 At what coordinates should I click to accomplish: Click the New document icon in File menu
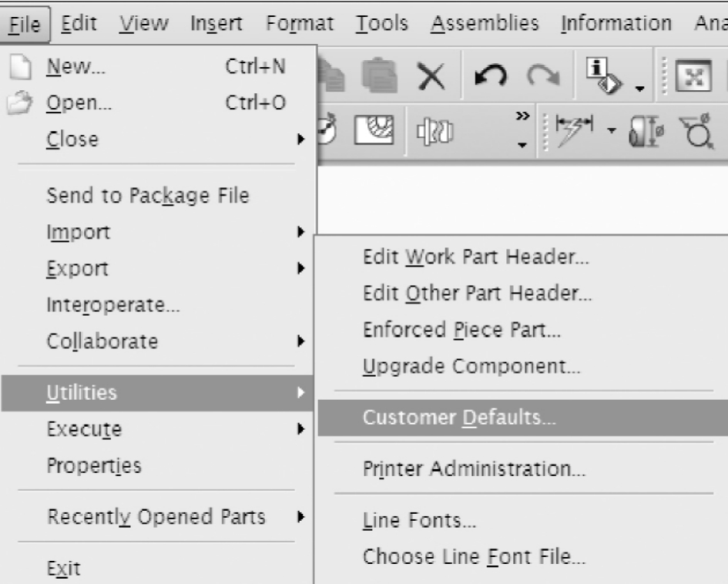[x=21, y=67]
